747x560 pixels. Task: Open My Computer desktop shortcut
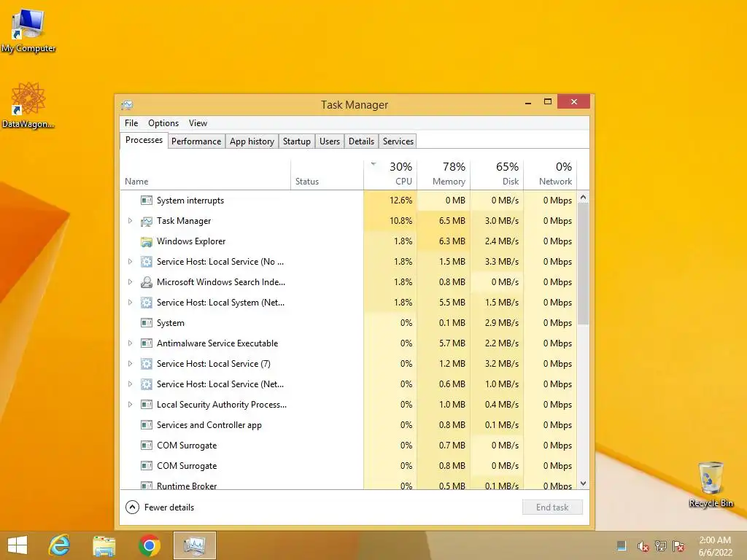click(x=28, y=28)
